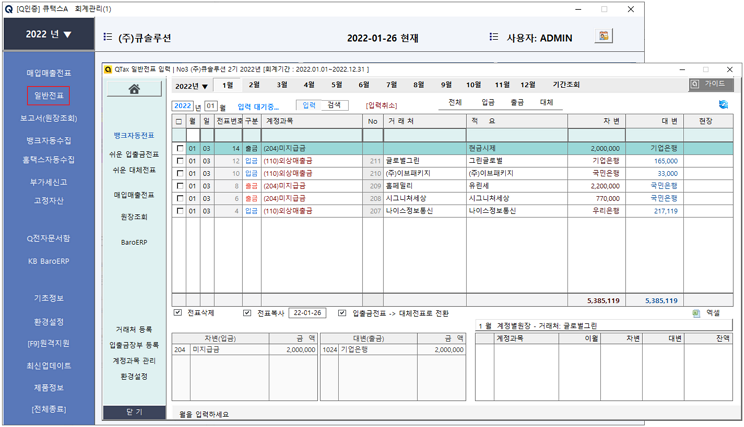Filter vouchers by 대체
This screenshot has height=427, width=744.
point(547,102)
